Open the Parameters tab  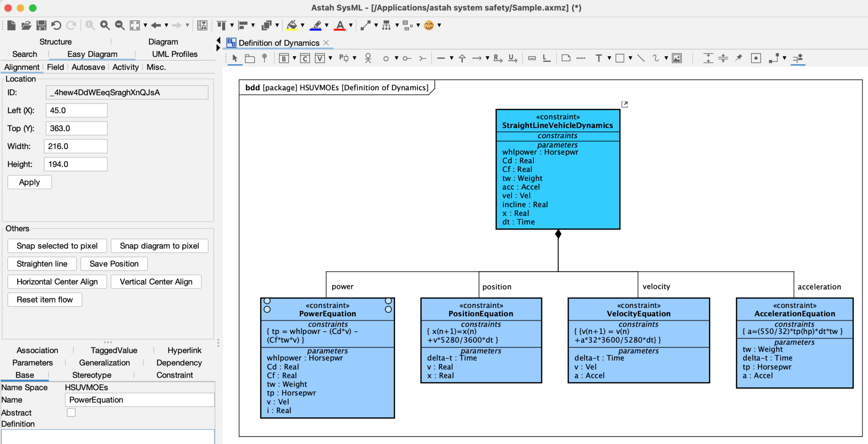coord(33,363)
